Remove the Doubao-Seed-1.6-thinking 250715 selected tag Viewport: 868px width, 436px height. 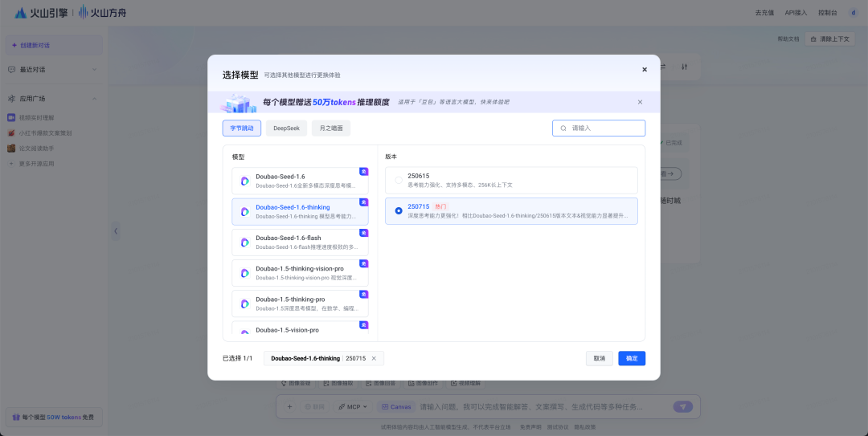[x=374, y=359]
